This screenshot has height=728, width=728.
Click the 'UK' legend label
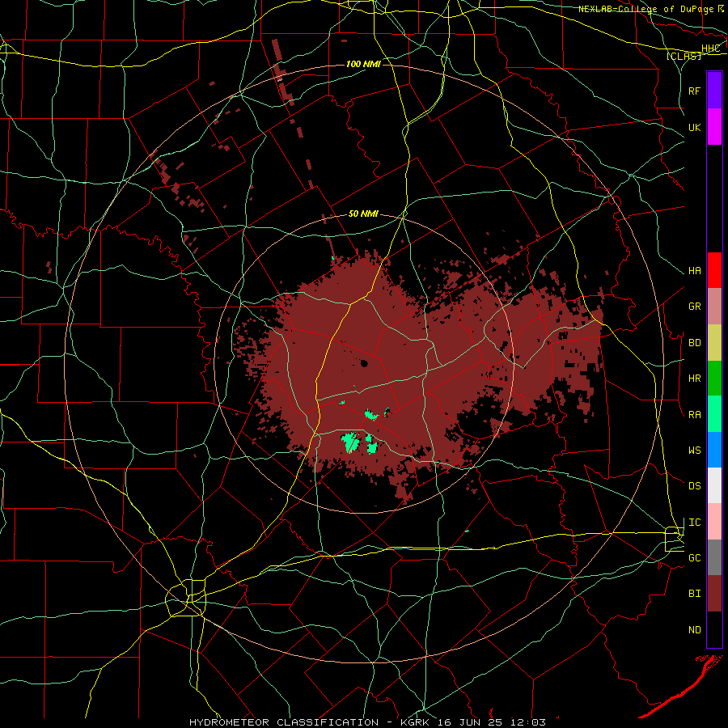[694, 127]
